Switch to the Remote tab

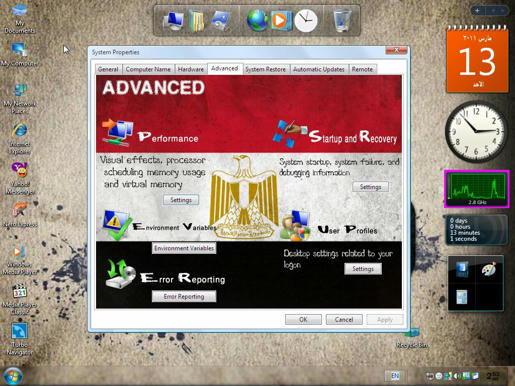click(362, 69)
